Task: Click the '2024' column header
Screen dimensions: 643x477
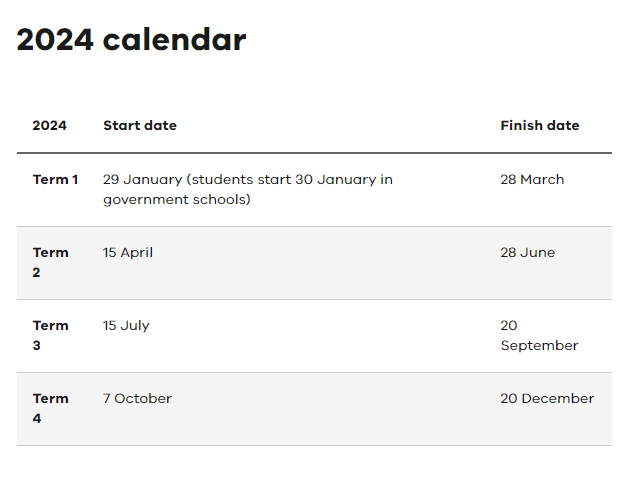Action: [x=50, y=126]
